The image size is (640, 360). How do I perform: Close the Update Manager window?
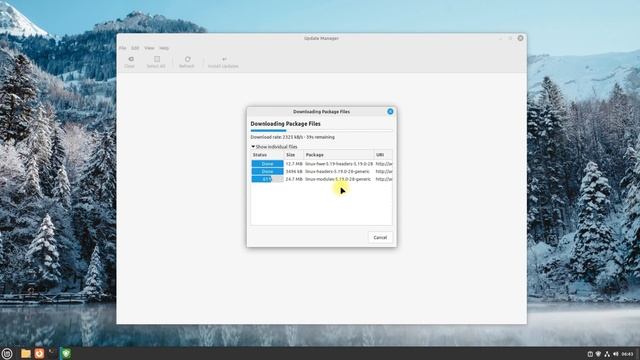point(520,38)
